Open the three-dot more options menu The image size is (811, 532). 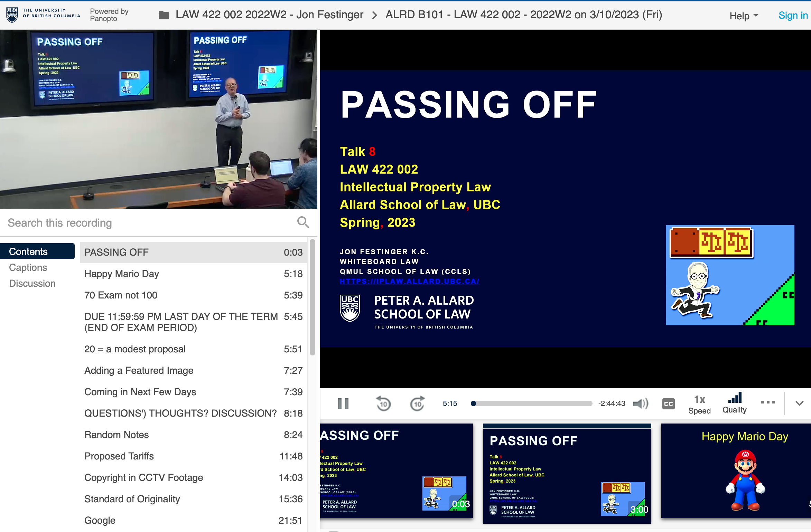pyautogui.click(x=768, y=402)
